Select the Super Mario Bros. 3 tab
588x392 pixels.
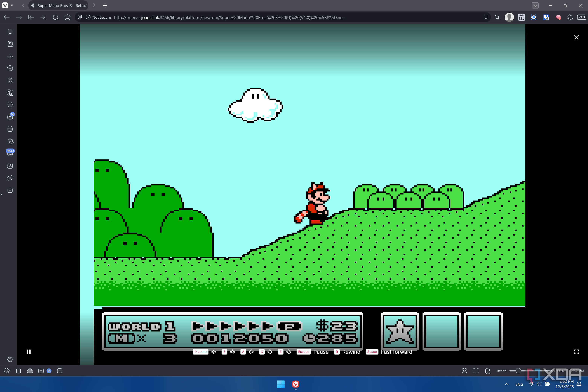[58, 5]
